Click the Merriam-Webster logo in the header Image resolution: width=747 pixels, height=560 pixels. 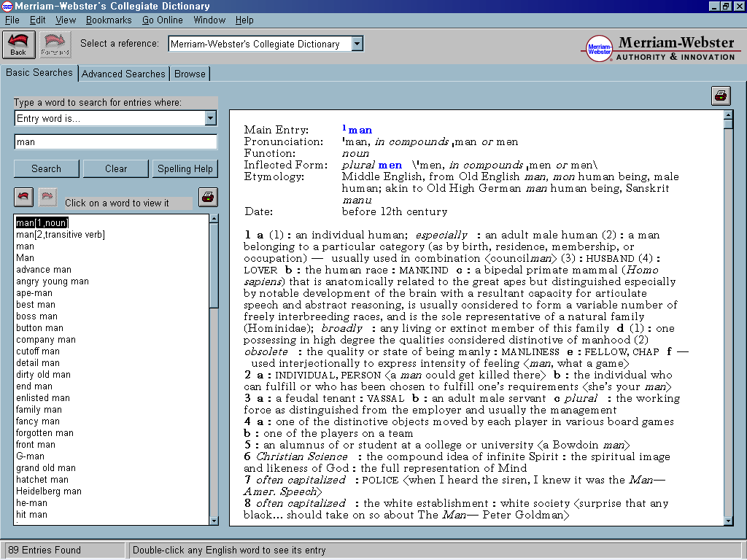(600, 48)
